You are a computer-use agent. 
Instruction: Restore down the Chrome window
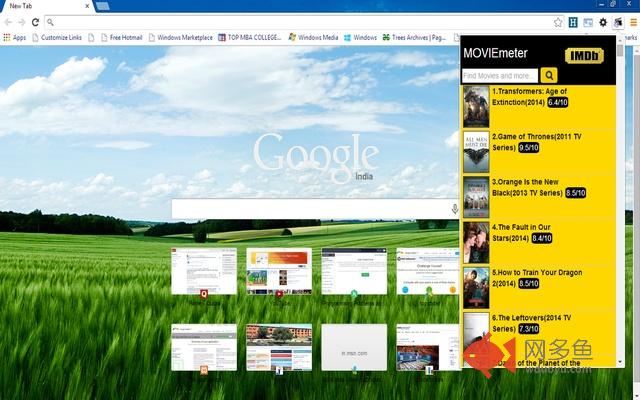613,4
